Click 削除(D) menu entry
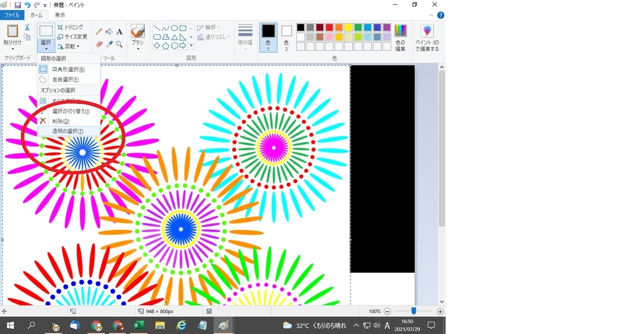The height and width of the screenshot is (334, 644). tap(69, 121)
